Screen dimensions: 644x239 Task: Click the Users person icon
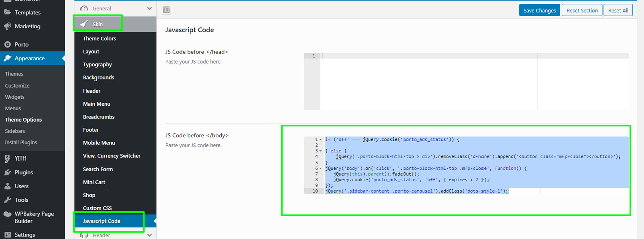click(x=8, y=186)
